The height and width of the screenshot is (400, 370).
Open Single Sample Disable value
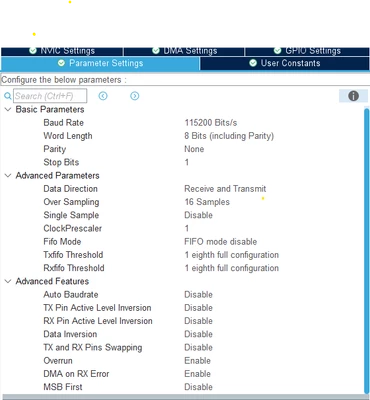(198, 215)
